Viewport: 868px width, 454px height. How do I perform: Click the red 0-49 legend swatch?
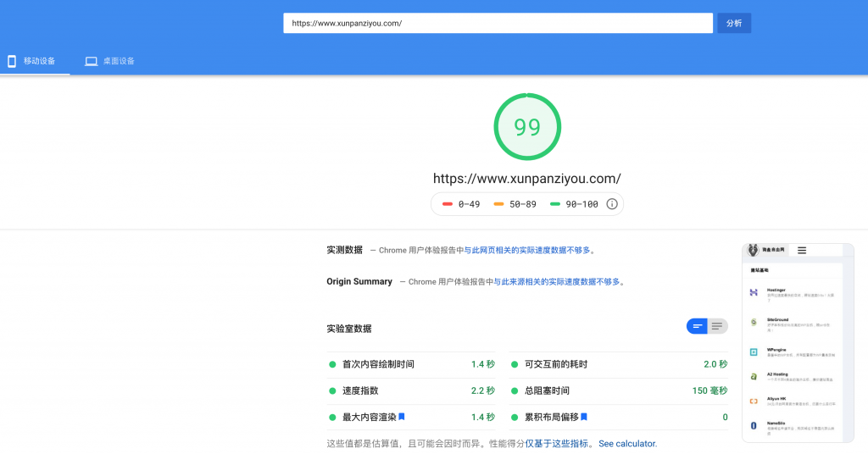tap(448, 204)
